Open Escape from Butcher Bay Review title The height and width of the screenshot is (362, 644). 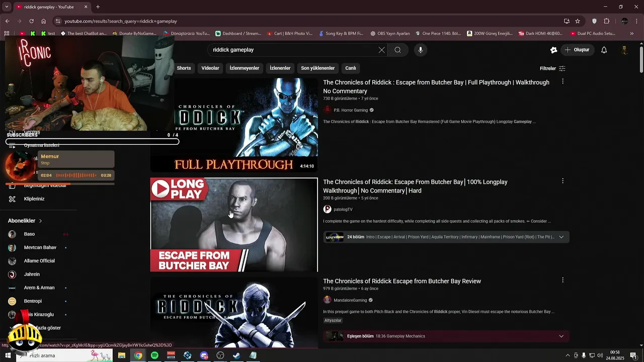click(402, 281)
